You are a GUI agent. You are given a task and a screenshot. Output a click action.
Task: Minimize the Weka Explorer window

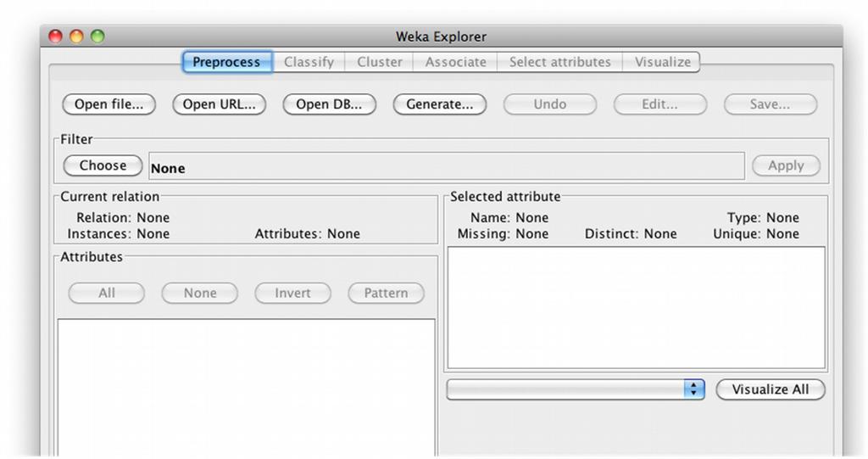click(76, 36)
